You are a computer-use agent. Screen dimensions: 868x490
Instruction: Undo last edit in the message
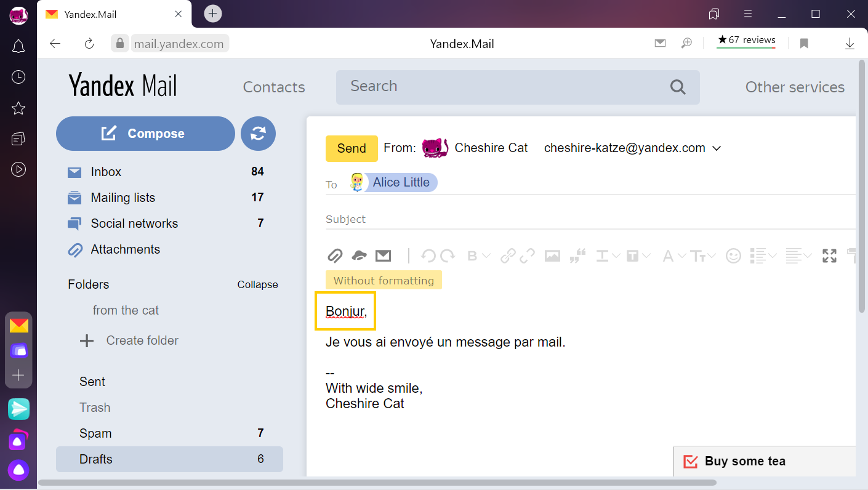click(x=428, y=255)
